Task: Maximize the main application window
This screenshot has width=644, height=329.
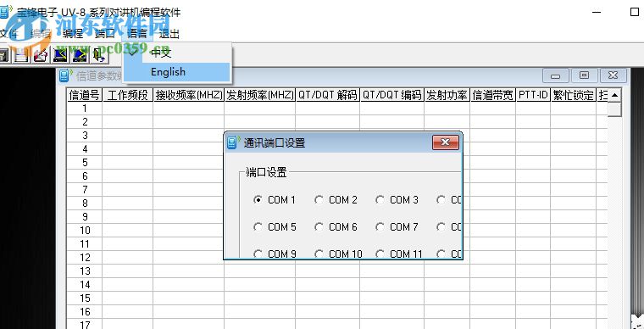Action: tap(634, 12)
